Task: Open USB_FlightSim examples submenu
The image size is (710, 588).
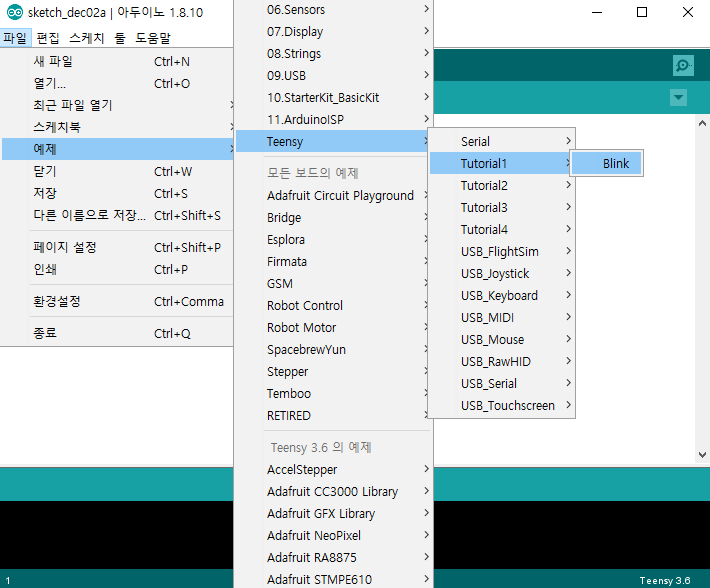Action: pyautogui.click(x=502, y=251)
